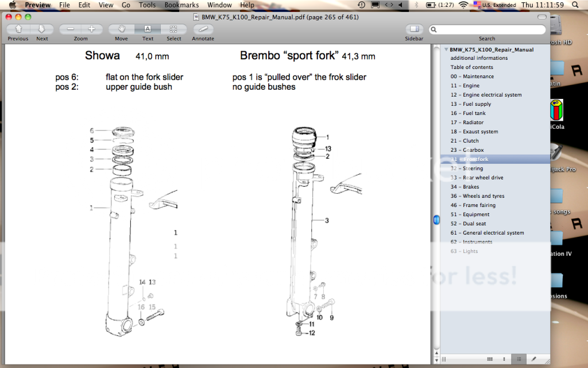
Task: Click the pencil edit icon below sidebar
Action: pos(534,359)
